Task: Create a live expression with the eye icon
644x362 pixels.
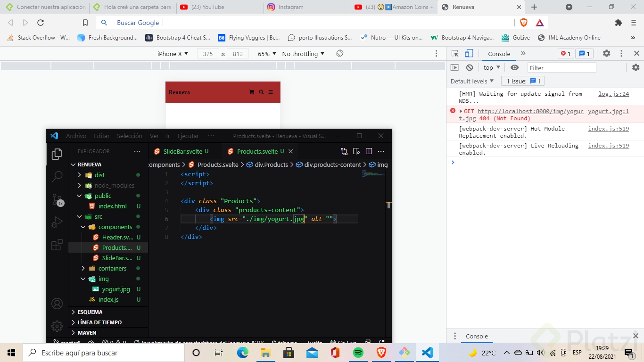Action: point(514,67)
